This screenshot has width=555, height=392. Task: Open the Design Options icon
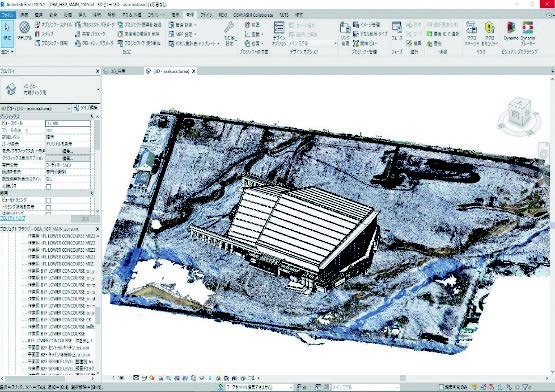coord(279,33)
